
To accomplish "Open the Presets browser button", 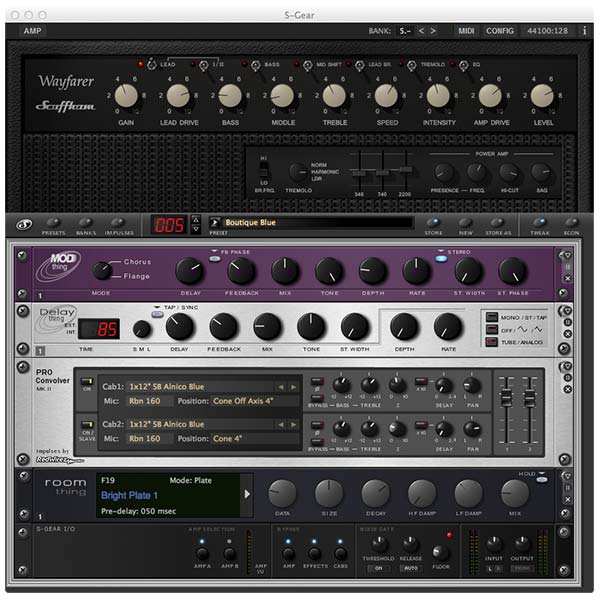I will tap(54, 223).
